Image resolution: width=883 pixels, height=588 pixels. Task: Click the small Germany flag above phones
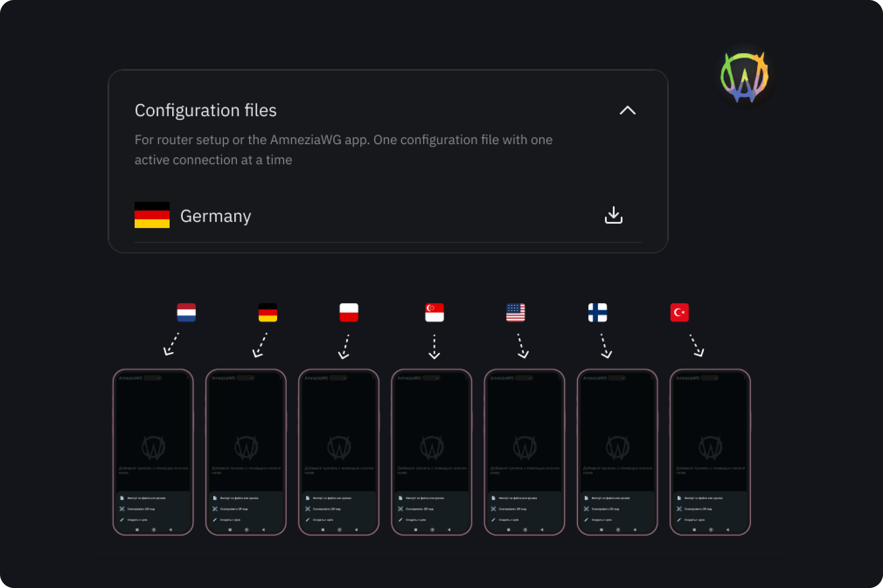pos(268,312)
